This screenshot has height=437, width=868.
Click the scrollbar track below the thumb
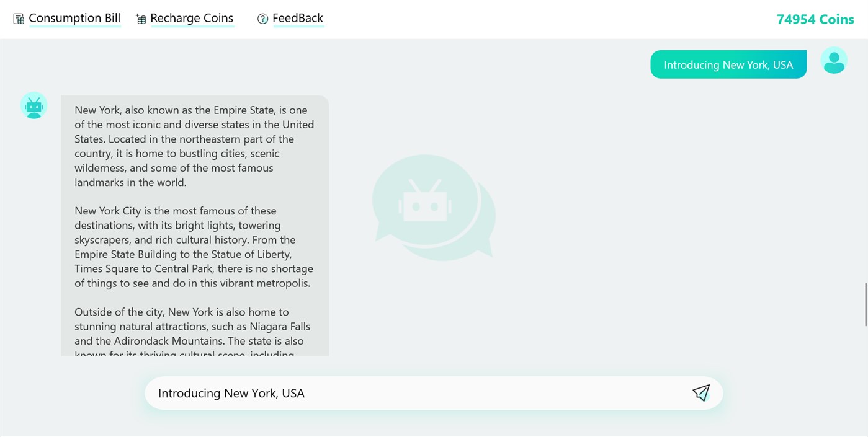pyautogui.click(x=865, y=384)
